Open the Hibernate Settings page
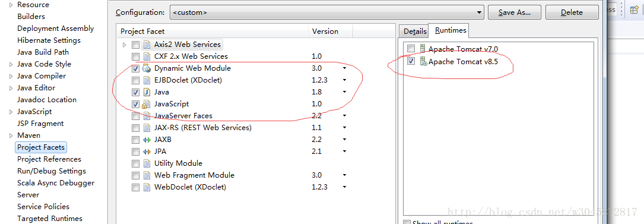The height and width of the screenshot is (224, 644). pos(49,40)
